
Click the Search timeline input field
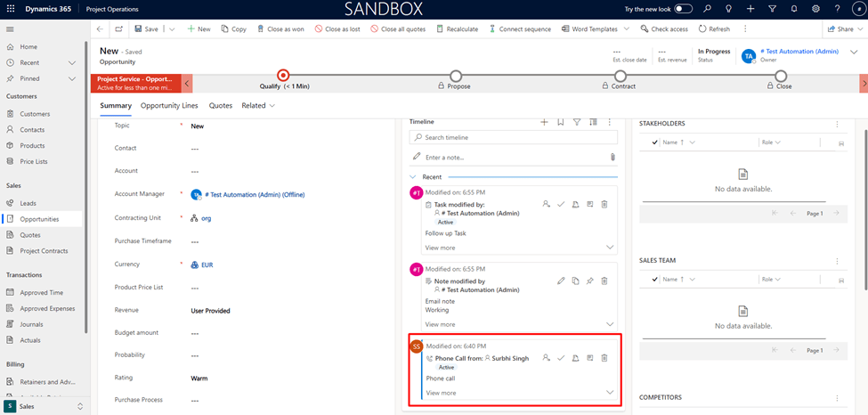pyautogui.click(x=514, y=138)
